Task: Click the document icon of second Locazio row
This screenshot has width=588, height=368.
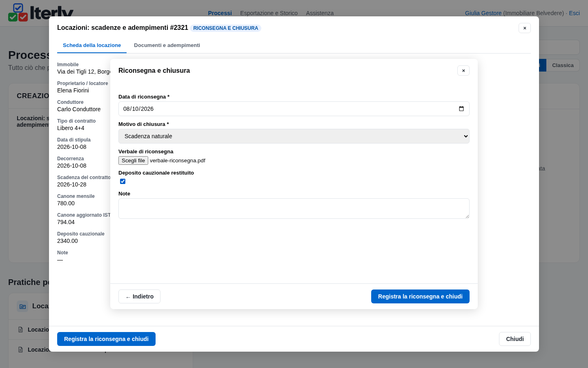Action: pos(20,350)
